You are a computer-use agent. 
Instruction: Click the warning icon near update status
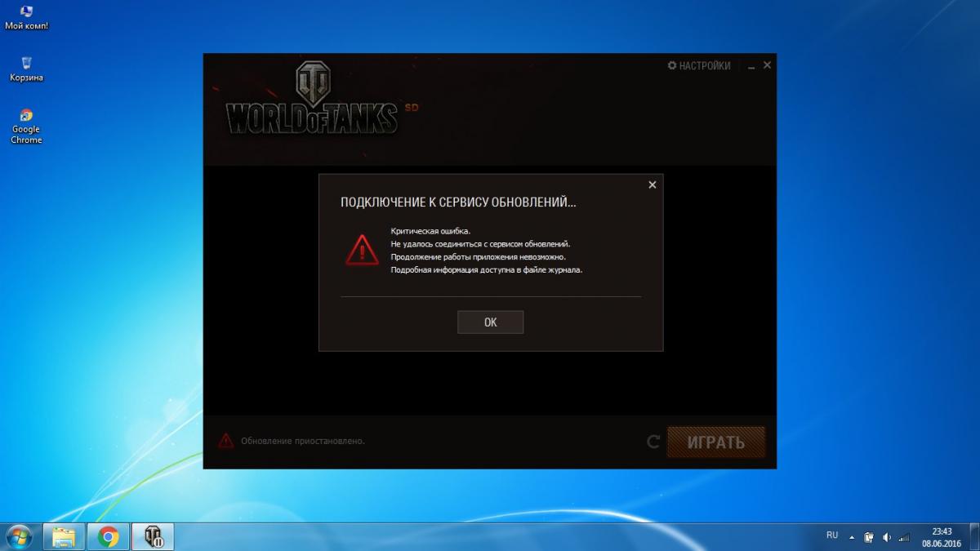[x=225, y=441]
